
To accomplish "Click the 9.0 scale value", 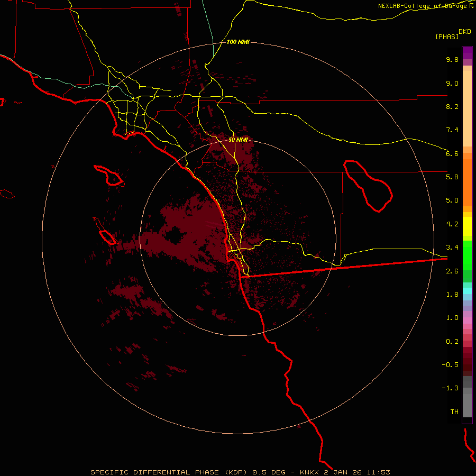I will 452,83.
